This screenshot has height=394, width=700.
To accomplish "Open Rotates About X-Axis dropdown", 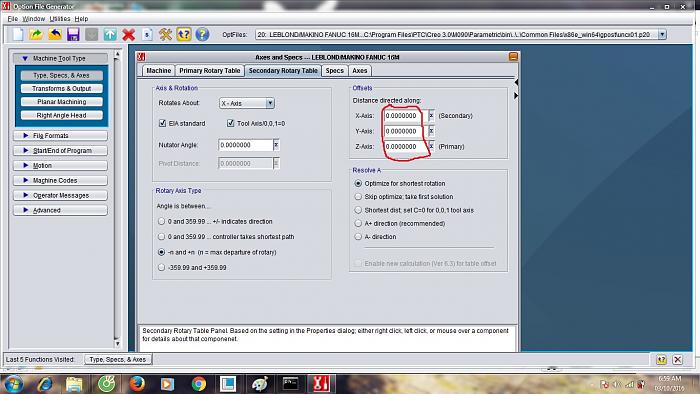I will click(270, 103).
